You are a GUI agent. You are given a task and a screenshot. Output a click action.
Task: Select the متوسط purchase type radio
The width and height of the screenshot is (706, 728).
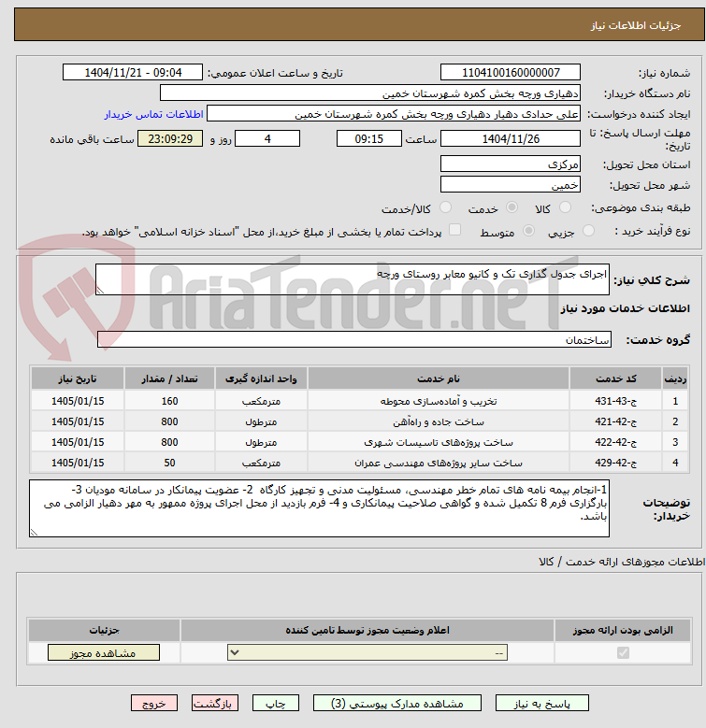[528, 231]
